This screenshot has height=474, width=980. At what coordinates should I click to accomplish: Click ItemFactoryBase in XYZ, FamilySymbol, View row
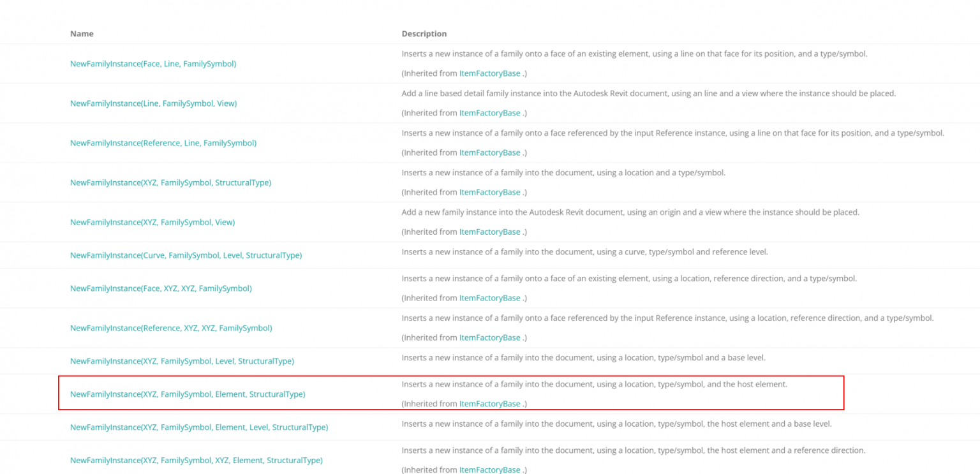[489, 232]
